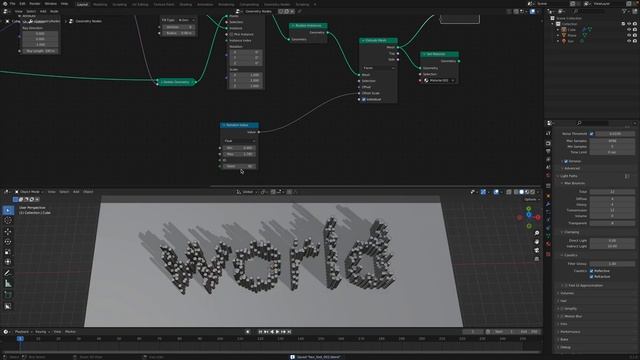Viewport: 640px width, 360px height.
Task: Open the Scene properties tab icon
Action: click(548, 167)
